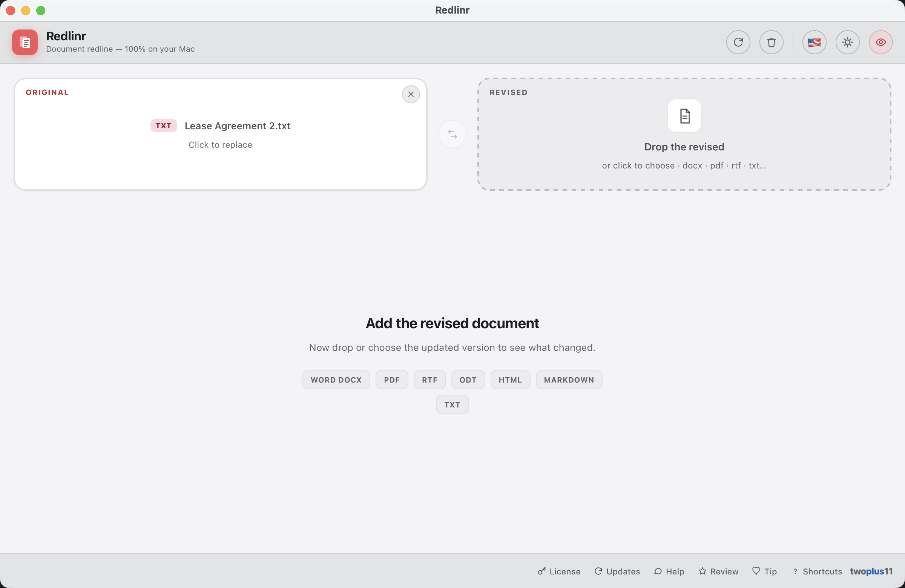Click the Redlinr app logo icon
Viewport: 905px width, 588px height.
(25, 42)
